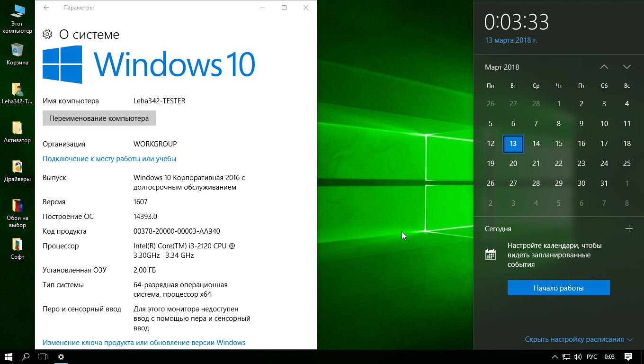
Task: Select the Корзина recycle bin icon
Action: (17, 54)
